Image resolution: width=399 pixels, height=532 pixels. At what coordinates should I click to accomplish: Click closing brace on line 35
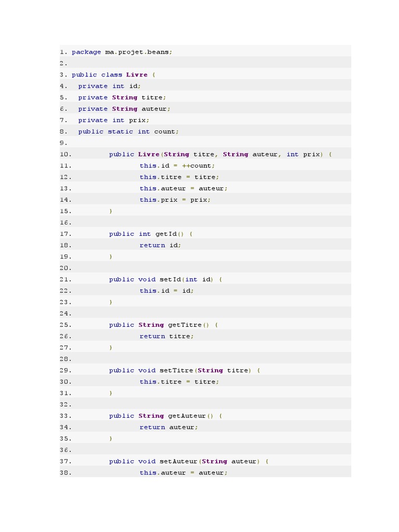111,438
